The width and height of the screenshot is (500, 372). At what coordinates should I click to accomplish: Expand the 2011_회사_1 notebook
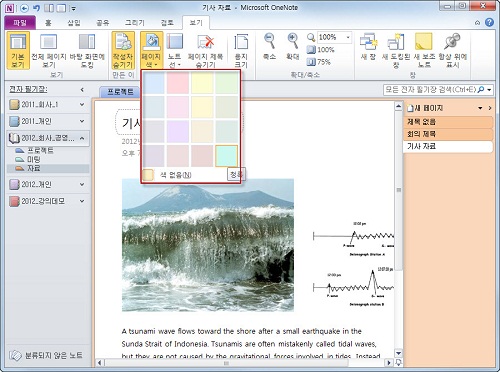[82, 104]
